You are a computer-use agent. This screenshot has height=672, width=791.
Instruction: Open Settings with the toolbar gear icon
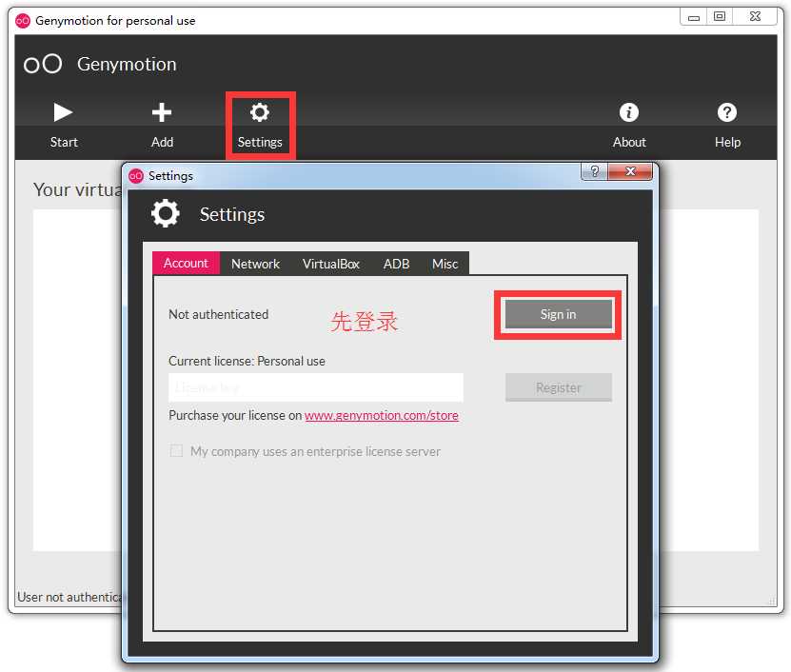tap(260, 112)
